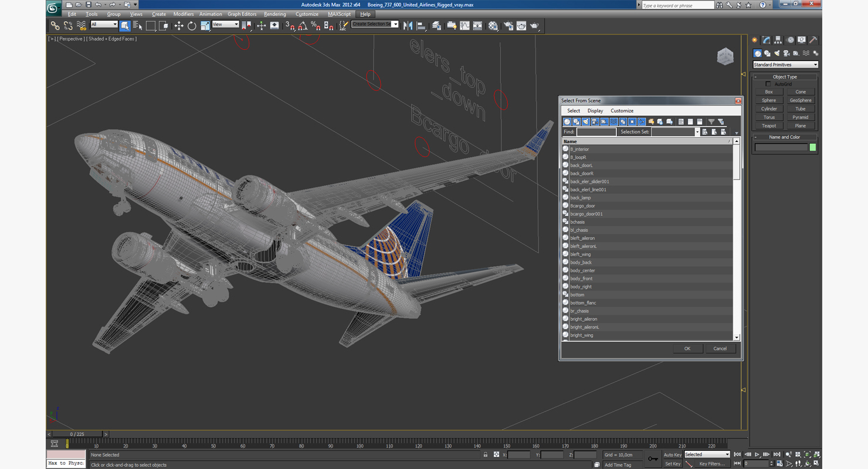Click the Angle Snap toggle icon
The image size is (868, 469).
(303, 25)
